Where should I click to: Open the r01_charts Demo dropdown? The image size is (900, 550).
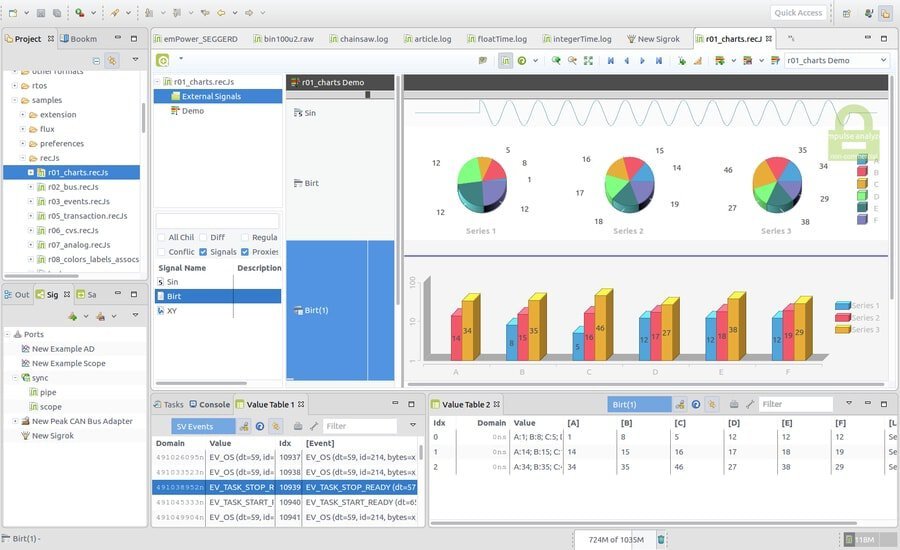[835, 61]
